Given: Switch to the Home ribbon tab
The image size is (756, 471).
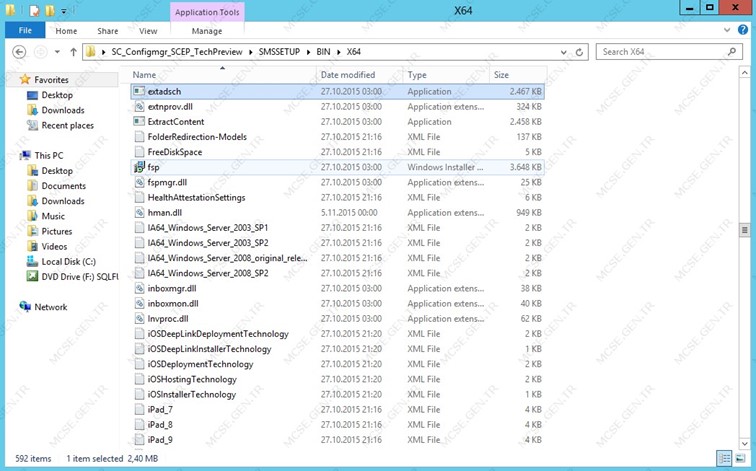Looking at the screenshot, I should (x=66, y=31).
